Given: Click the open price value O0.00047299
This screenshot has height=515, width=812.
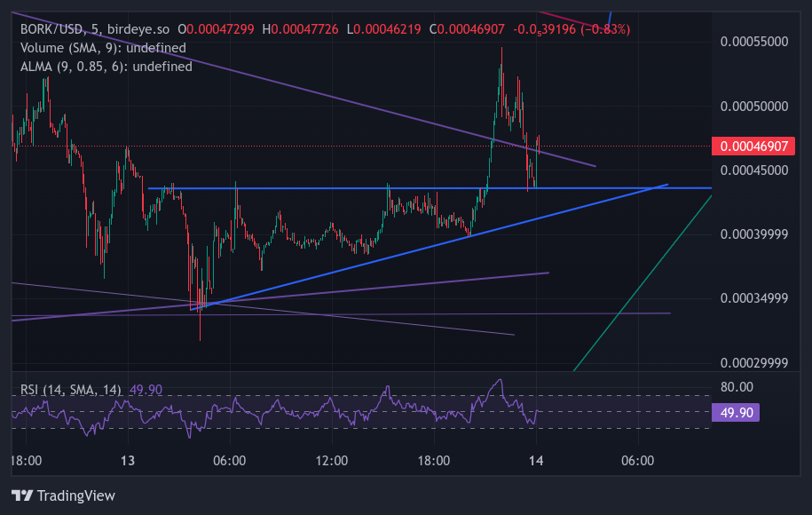Looking at the screenshot, I should pos(216,29).
